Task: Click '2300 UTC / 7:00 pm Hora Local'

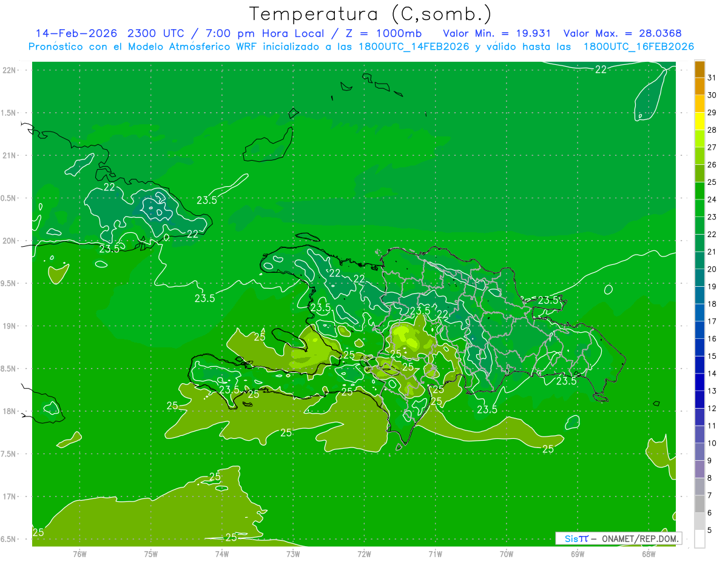Action: coord(227,33)
